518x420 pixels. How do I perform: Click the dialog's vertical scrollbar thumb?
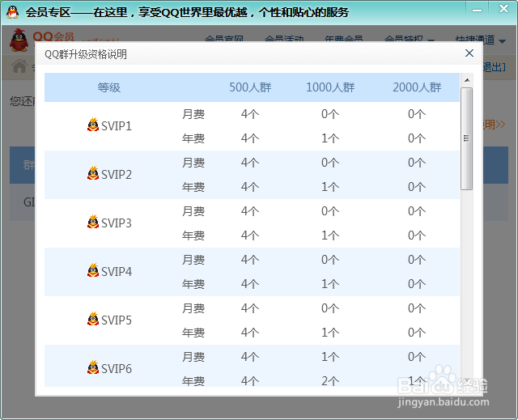[x=466, y=138]
